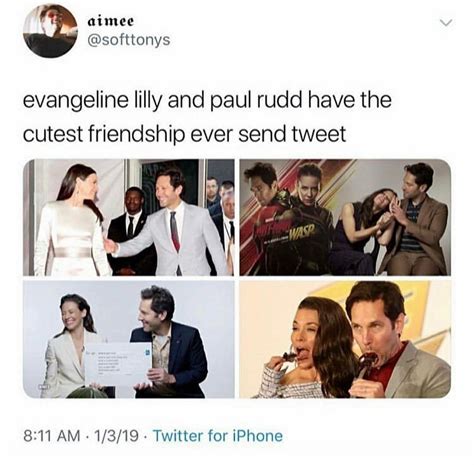The image size is (474, 465).
Task: Open the top-right Wasp poster photo
Action: [x=345, y=217]
